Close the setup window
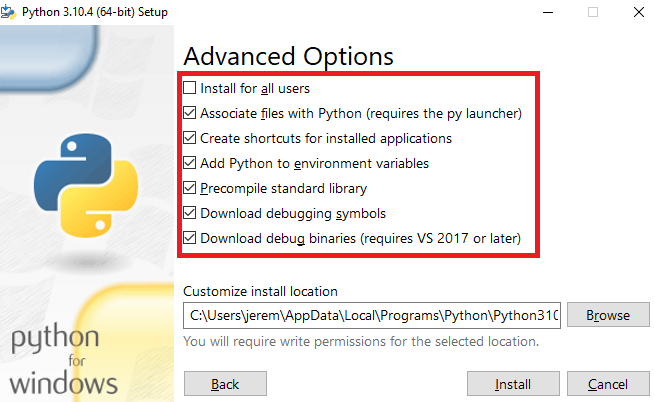655x402 pixels. pyautogui.click(x=639, y=13)
